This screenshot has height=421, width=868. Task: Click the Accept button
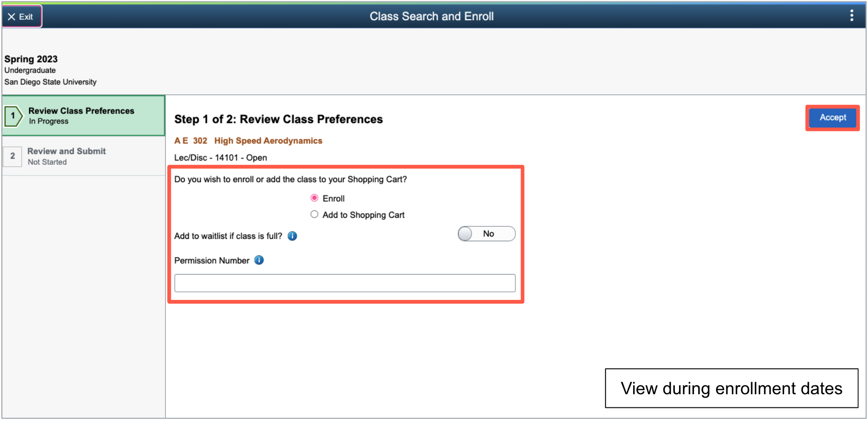pyautogui.click(x=832, y=118)
